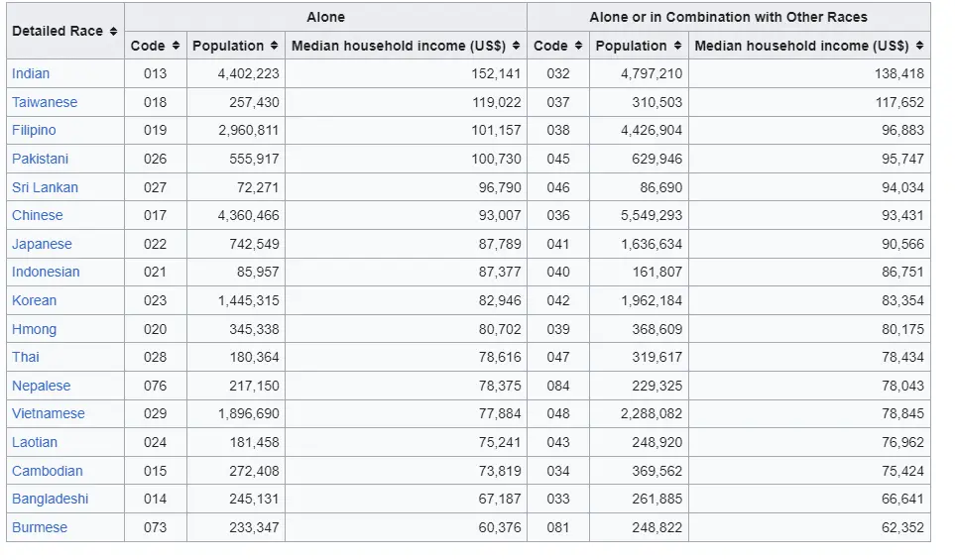The height and width of the screenshot is (560, 955).
Task: Sort by Median income under Alone or in Combination
Action: point(919,46)
